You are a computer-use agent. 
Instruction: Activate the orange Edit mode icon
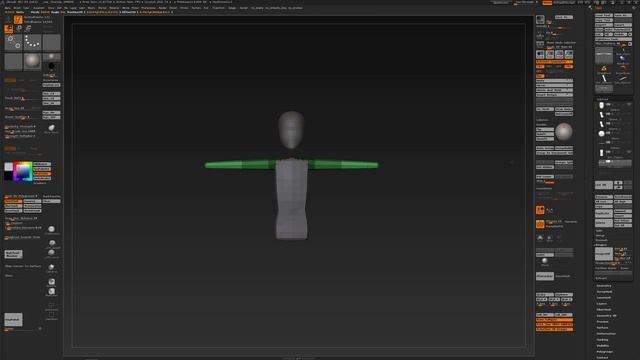[x=18, y=20]
